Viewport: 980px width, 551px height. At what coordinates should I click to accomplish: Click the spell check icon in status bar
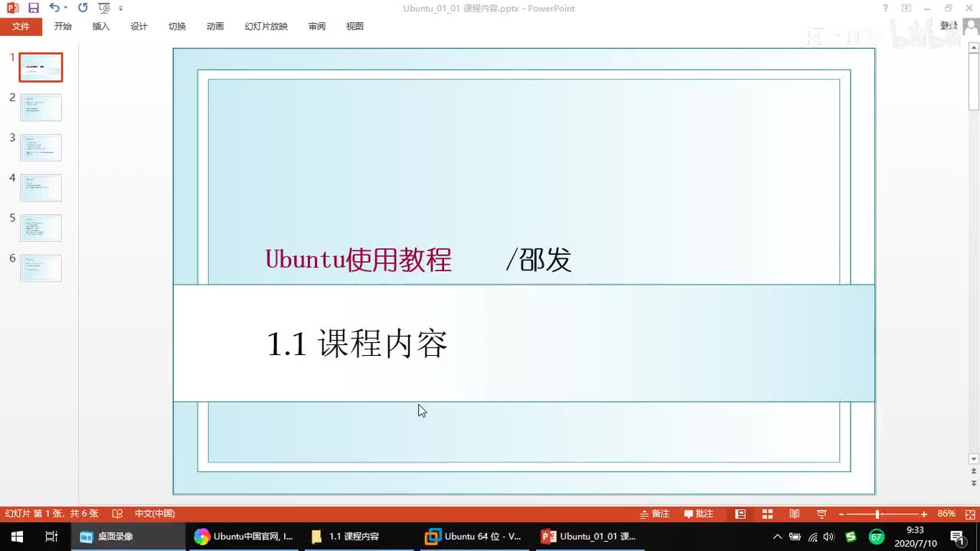coord(117,514)
